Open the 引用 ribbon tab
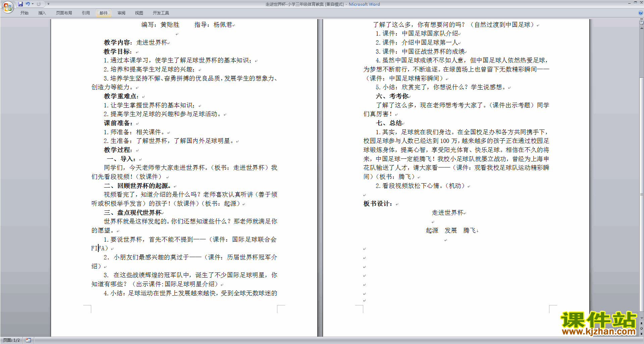Screen dimensions: 644x344 (x=86, y=13)
